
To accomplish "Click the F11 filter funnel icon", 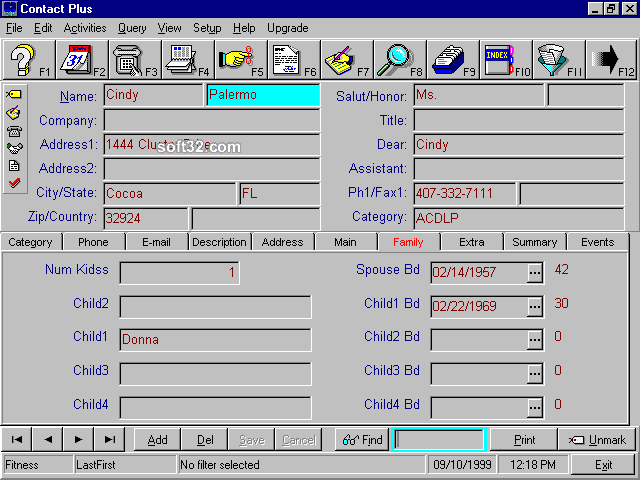I will point(559,60).
